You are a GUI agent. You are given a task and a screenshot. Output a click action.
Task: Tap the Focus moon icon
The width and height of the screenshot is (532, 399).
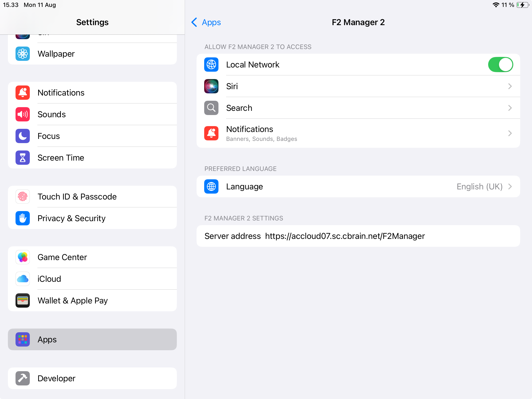(23, 136)
